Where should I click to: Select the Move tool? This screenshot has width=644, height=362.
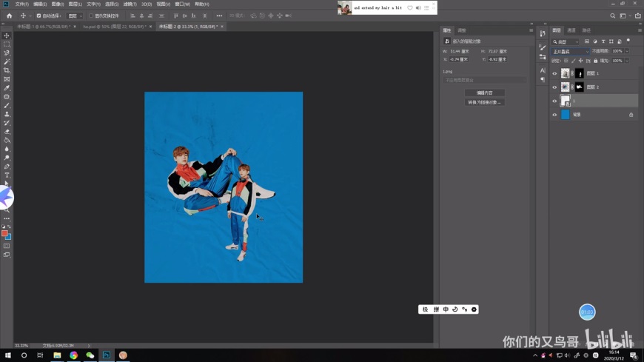(7, 36)
